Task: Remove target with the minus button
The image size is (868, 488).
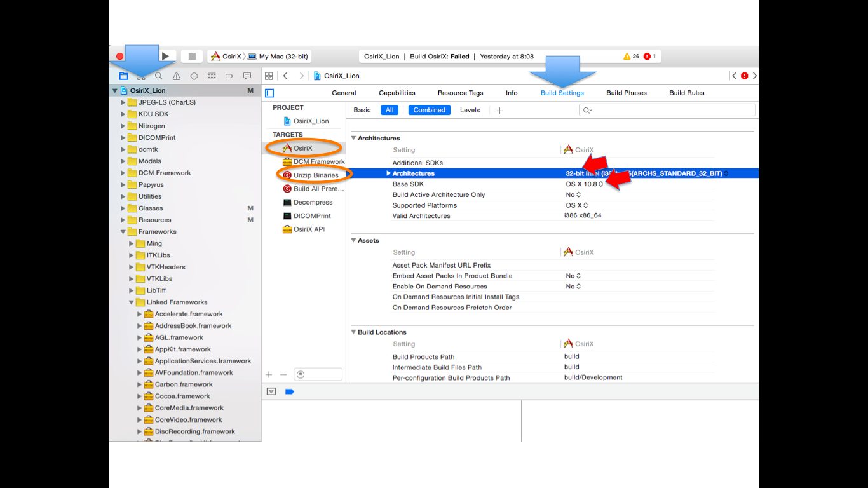Action: (x=283, y=375)
